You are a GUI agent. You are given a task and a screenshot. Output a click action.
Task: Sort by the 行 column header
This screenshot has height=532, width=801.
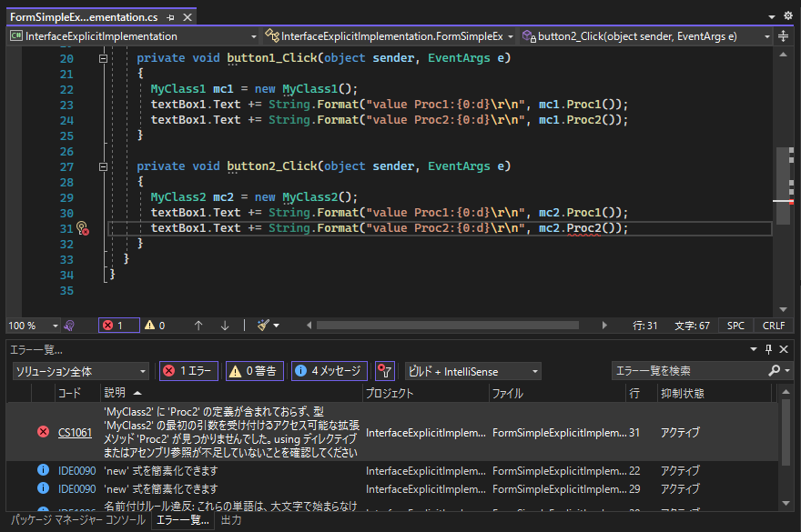tap(641, 393)
